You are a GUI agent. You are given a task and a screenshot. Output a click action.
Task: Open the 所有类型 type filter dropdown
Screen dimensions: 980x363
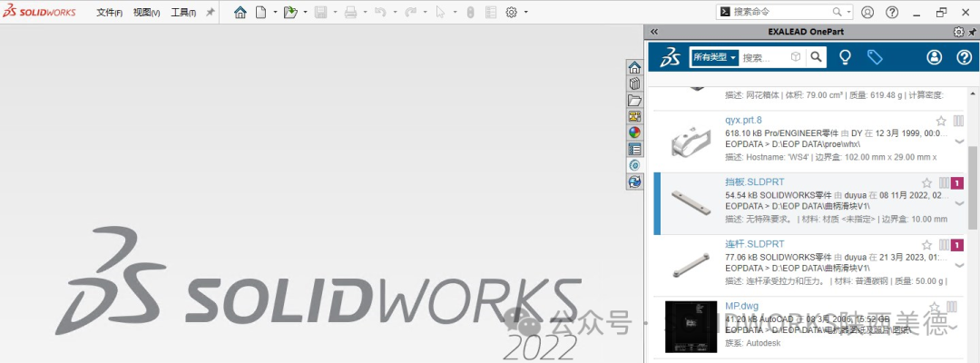click(715, 57)
